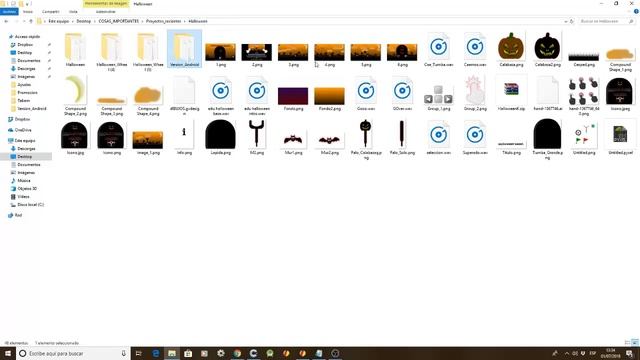Open OneDrive in the navigation pane
The width and height of the screenshot is (640, 360).
pyautogui.click(x=23, y=130)
